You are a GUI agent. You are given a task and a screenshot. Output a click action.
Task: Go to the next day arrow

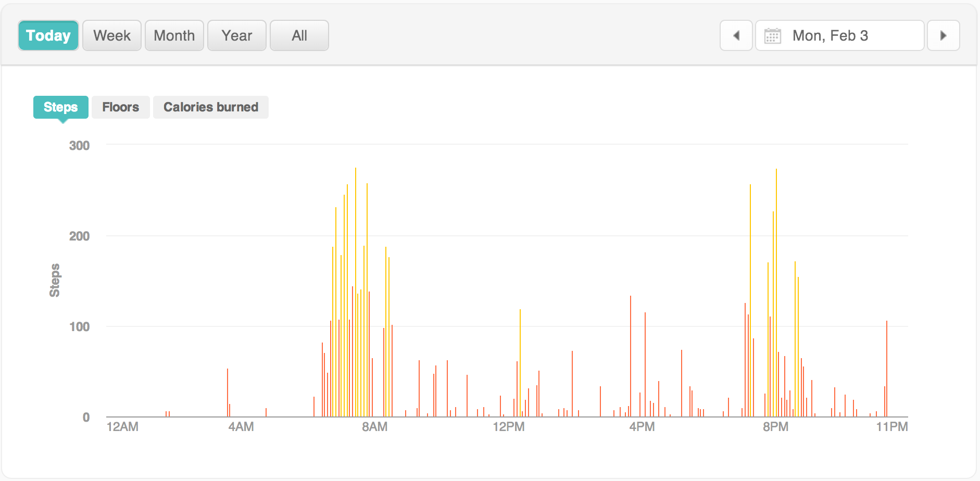[x=944, y=35]
